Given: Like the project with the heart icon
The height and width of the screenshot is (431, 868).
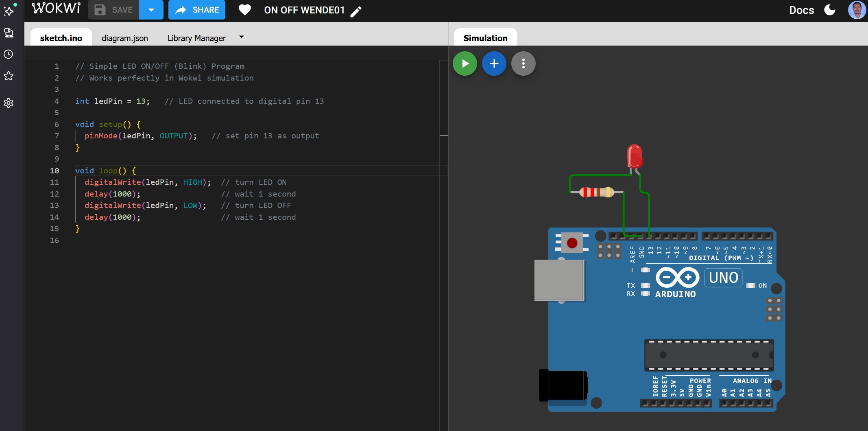Looking at the screenshot, I should [x=244, y=10].
